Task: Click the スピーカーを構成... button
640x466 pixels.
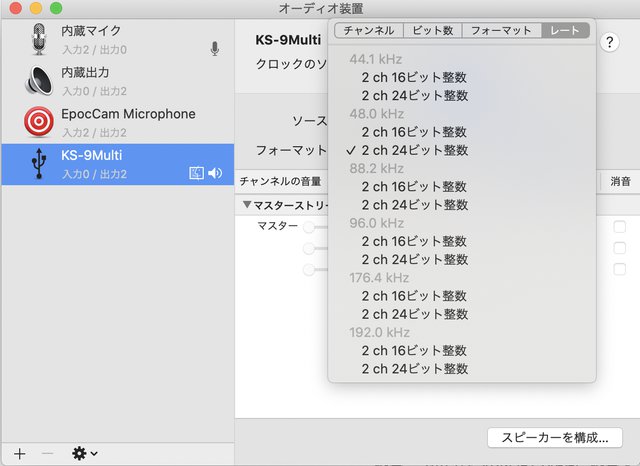Action: (x=555, y=438)
